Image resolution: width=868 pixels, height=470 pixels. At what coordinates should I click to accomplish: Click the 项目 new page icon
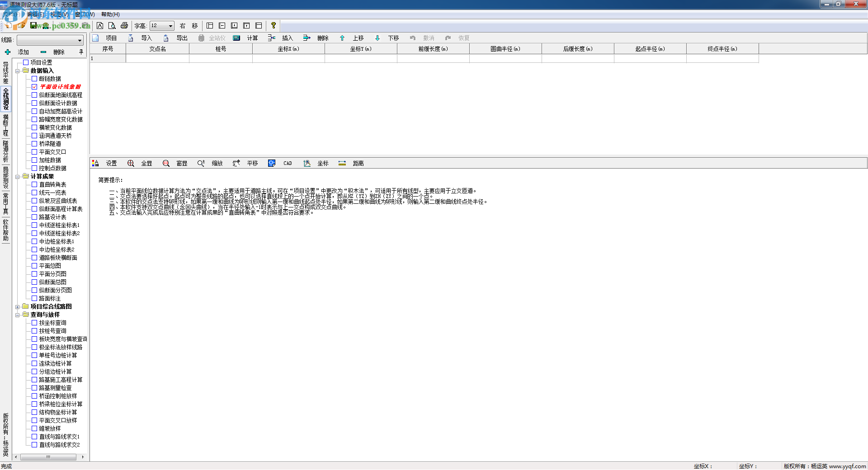95,38
